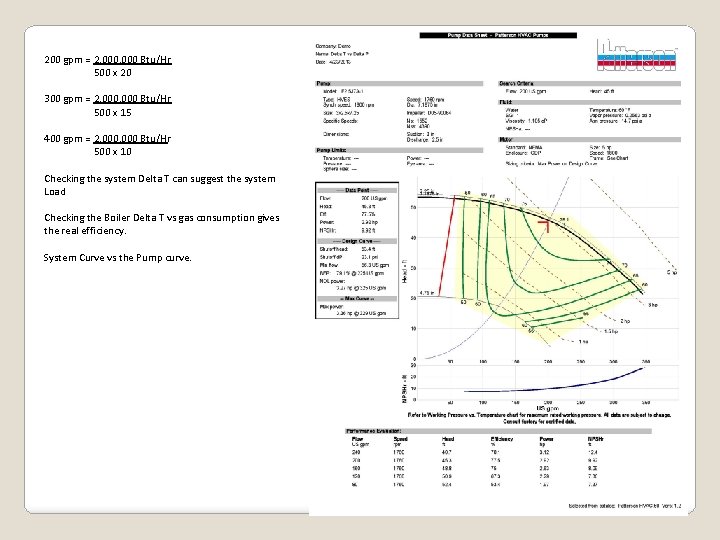Viewport: 720px width, 540px height.
Task: Click the '3 hp' power line label
Action: pos(653,305)
